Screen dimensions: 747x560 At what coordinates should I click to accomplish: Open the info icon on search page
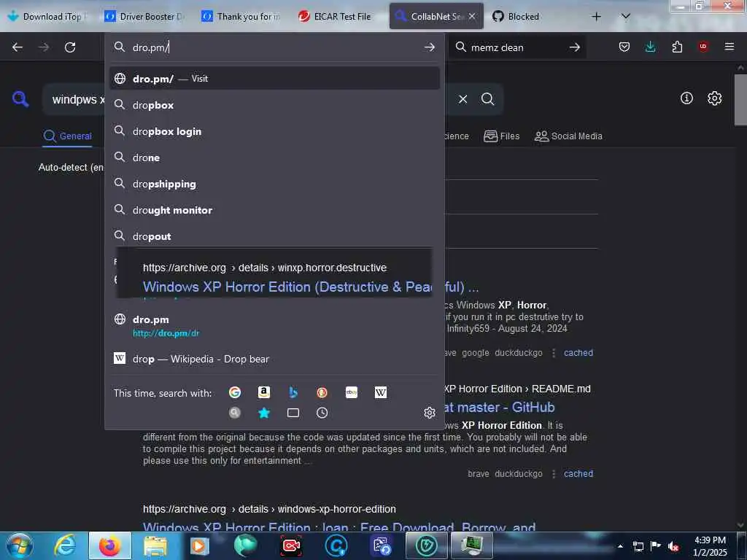pos(686,98)
